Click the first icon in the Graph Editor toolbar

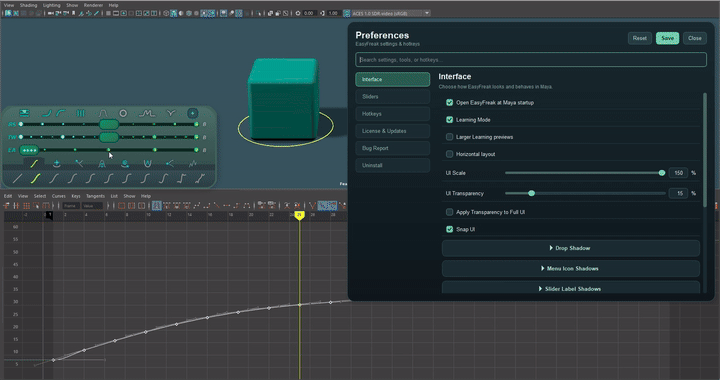point(6,206)
